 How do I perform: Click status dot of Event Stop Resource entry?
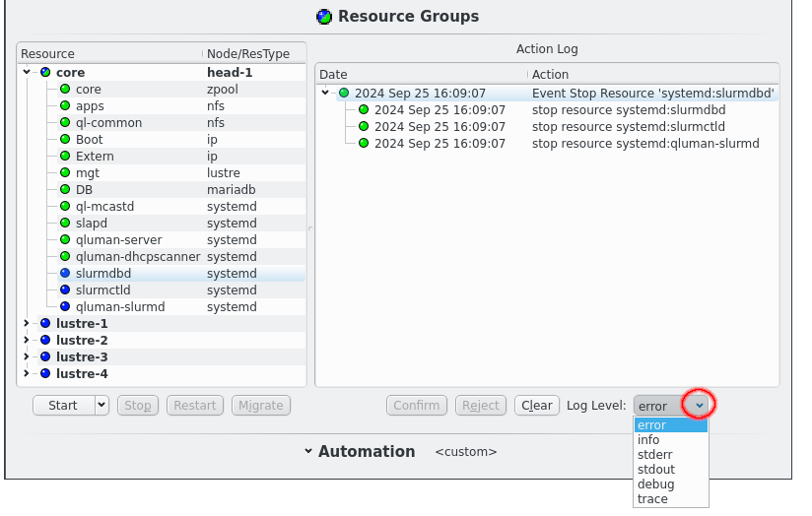pos(344,94)
